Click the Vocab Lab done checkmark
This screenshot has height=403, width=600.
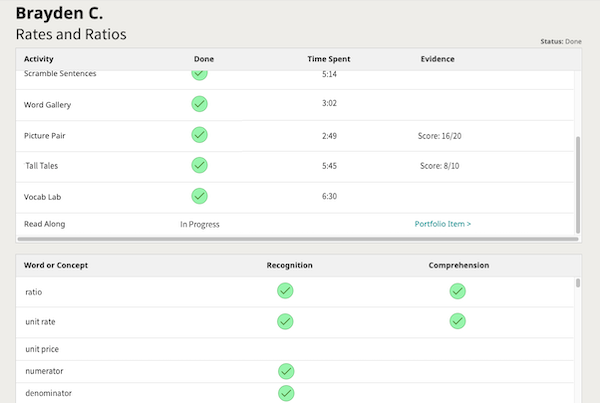tap(199, 196)
